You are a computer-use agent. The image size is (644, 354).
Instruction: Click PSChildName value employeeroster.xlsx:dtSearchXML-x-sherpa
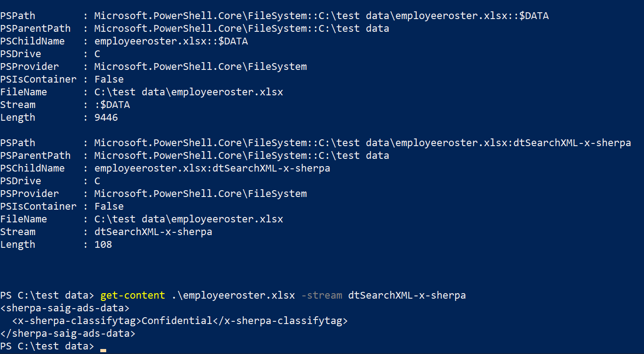(212, 168)
